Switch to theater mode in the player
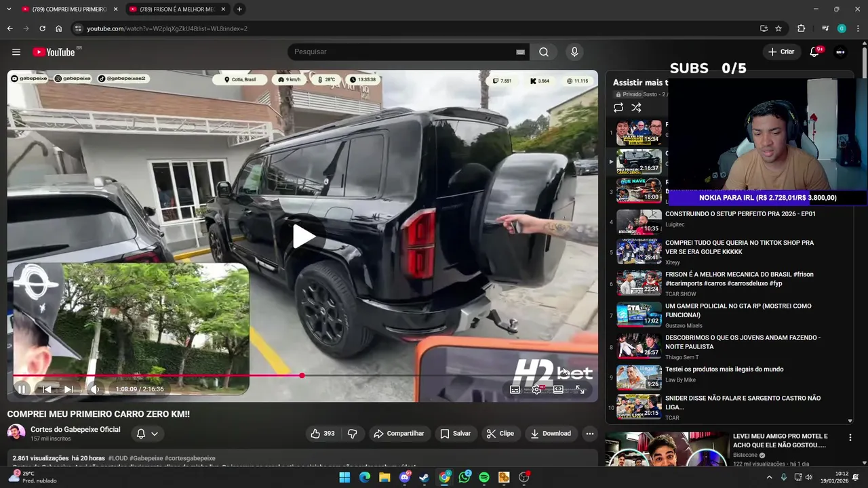 point(558,390)
